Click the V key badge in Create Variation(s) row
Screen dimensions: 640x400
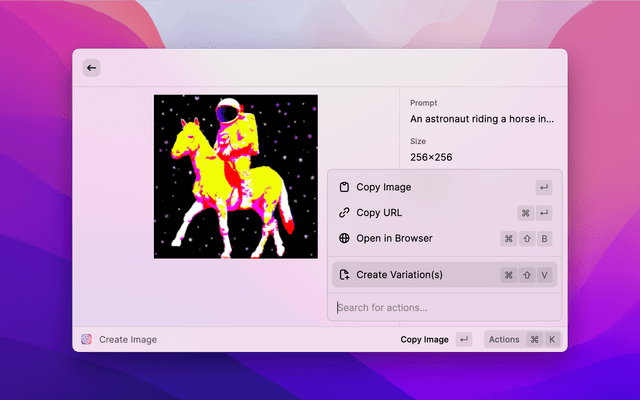coord(545,275)
